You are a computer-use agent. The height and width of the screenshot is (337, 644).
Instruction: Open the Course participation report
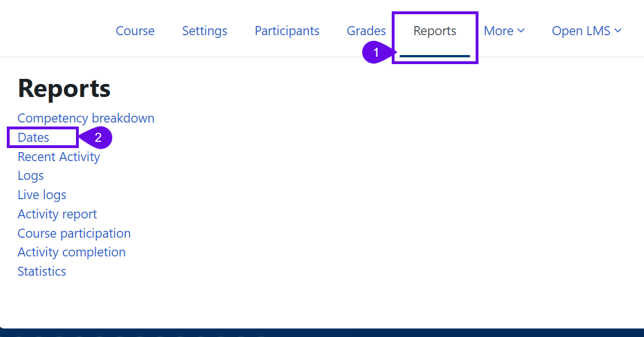74,233
